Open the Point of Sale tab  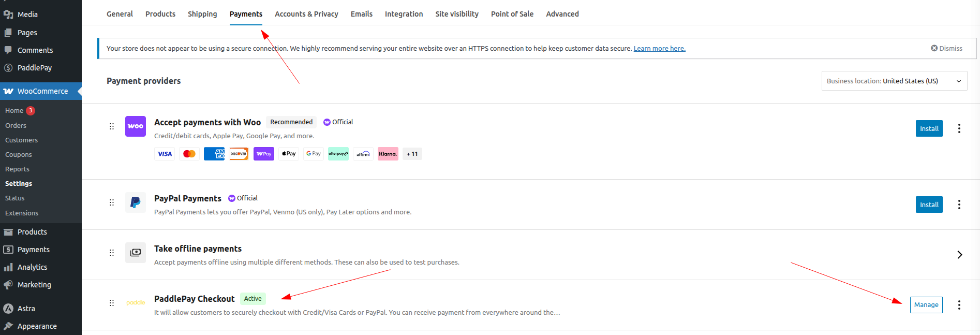pos(512,14)
